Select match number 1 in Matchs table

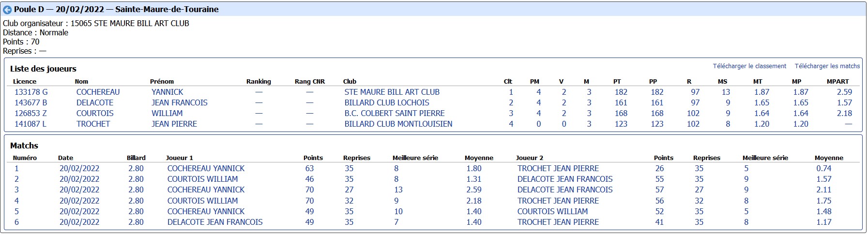coord(16,168)
